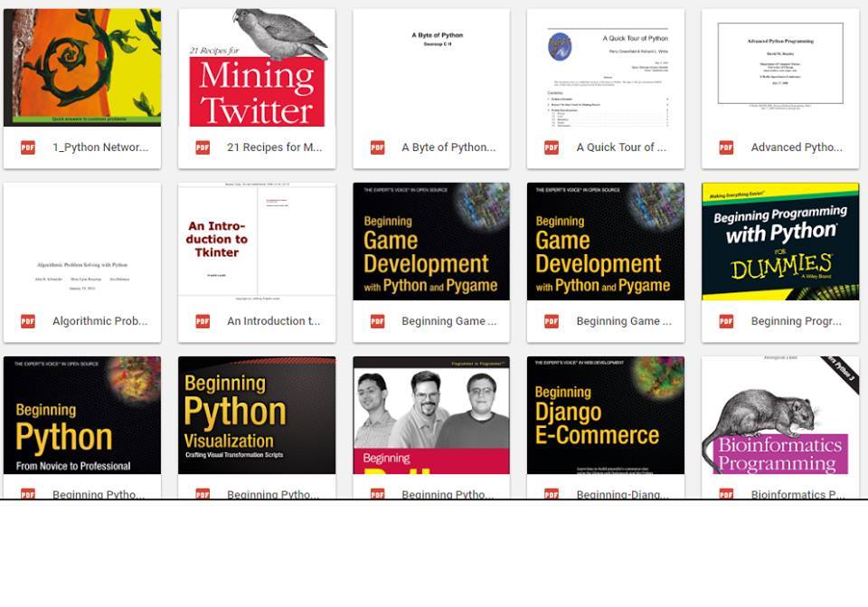Open An Introduction to Tkinter thumbnail
This screenshot has height=607, width=868.
pyautogui.click(x=257, y=242)
